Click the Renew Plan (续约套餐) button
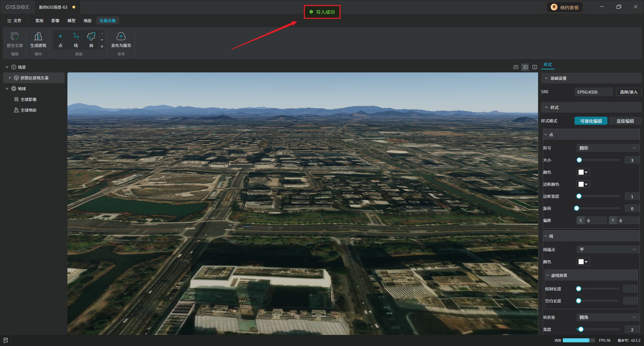644x346 pixels. click(565, 7)
